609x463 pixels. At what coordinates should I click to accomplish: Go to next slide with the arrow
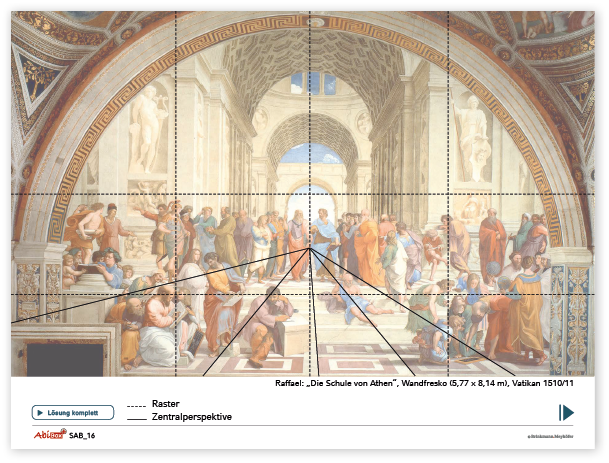[x=566, y=413]
